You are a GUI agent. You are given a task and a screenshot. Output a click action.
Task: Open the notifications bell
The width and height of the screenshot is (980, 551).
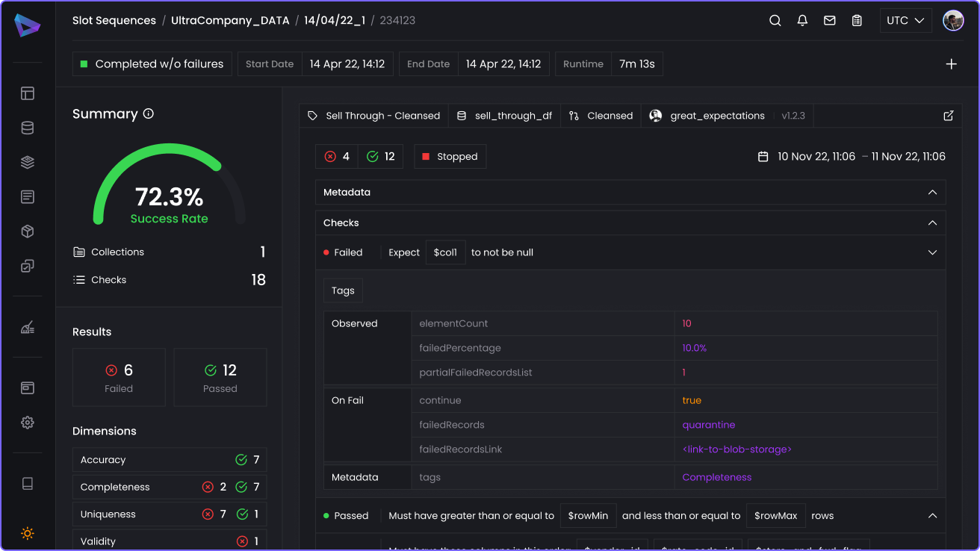click(x=802, y=21)
